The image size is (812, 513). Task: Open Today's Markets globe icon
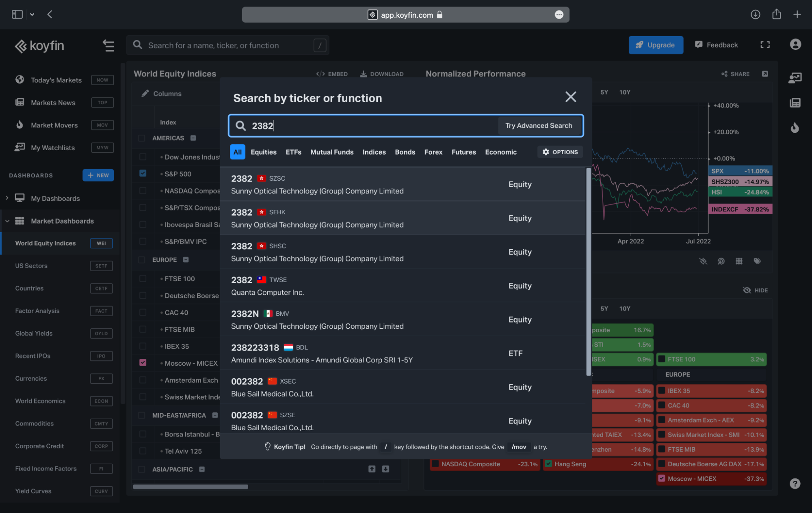pyautogui.click(x=19, y=80)
